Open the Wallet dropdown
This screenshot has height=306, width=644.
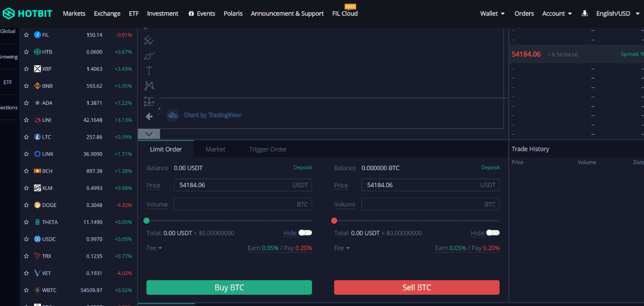pyautogui.click(x=492, y=13)
